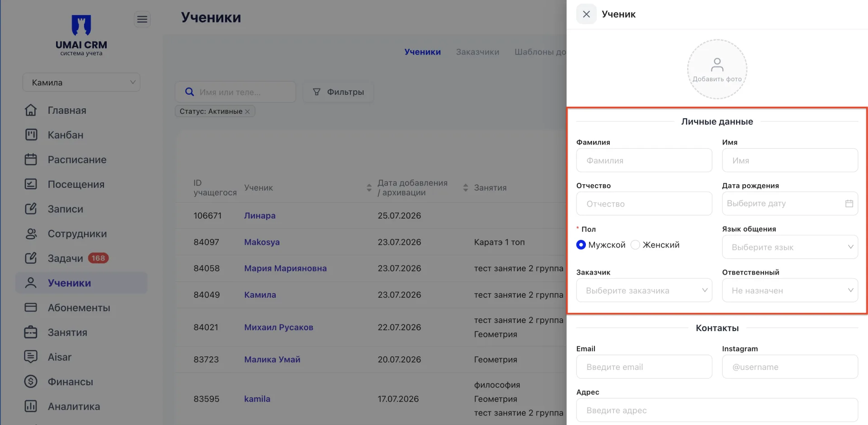Open Канбан board icon in sidebar
The image size is (868, 425).
coord(31,135)
